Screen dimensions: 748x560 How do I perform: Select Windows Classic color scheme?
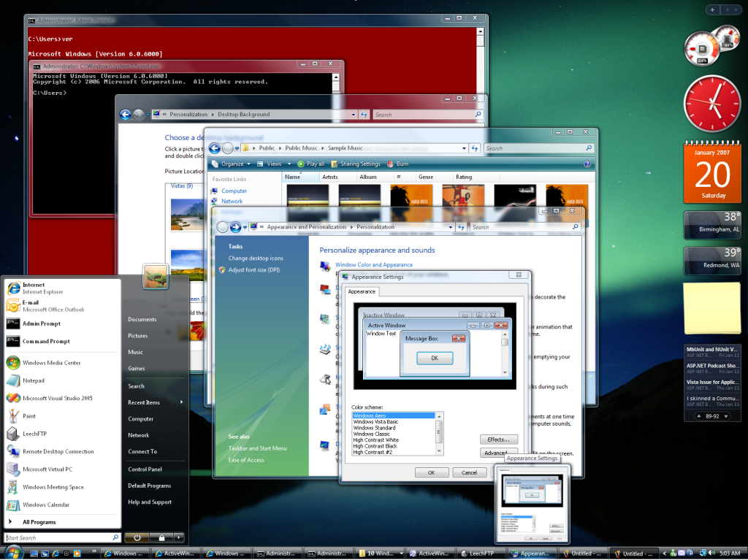372,434
